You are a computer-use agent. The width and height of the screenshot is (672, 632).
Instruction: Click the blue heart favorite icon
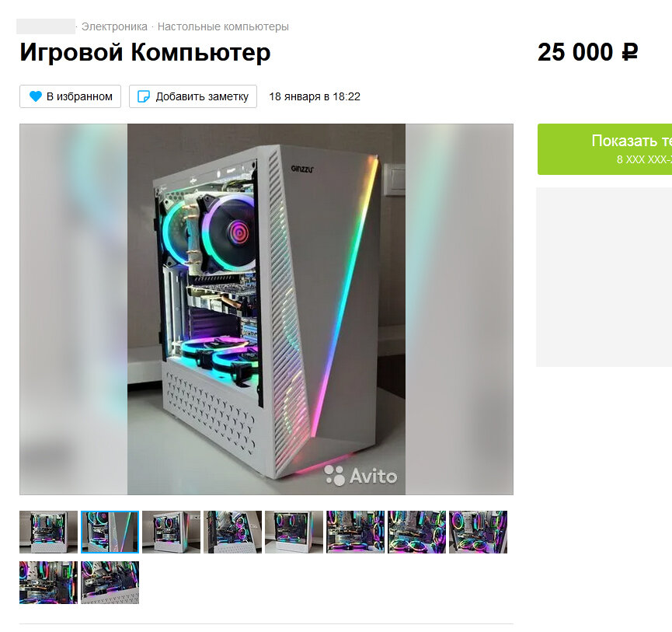36,96
